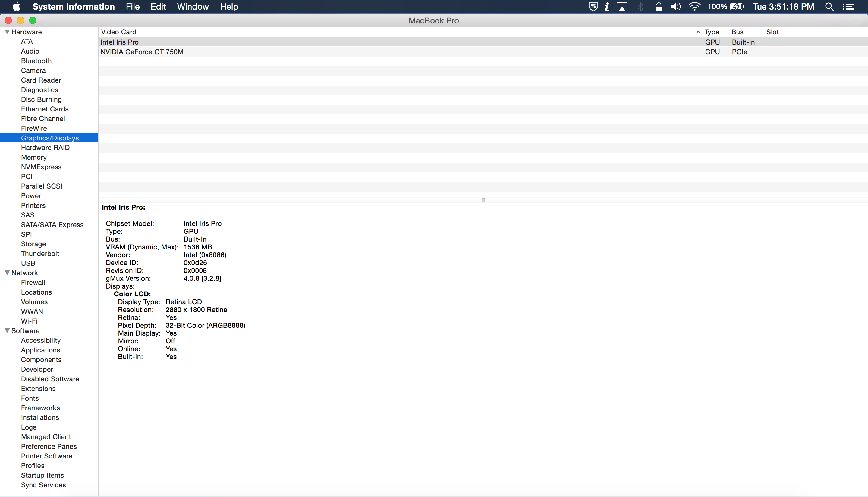The image size is (868, 497).
Task: Select Accessibility under Software
Action: click(41, 340)
